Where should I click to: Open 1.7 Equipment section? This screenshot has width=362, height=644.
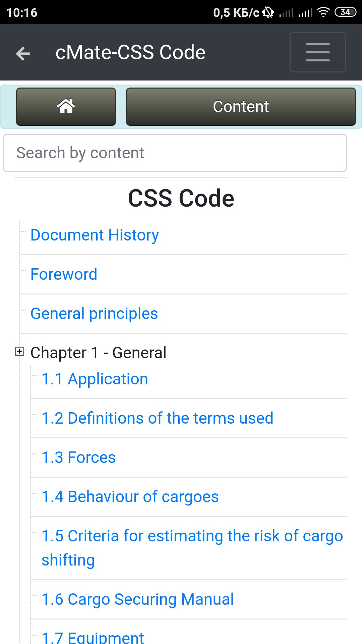93,637
